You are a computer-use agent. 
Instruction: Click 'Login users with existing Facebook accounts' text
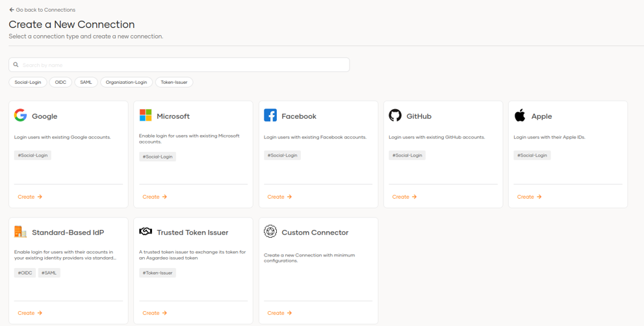pyautogui.click(x=315, y=137)
